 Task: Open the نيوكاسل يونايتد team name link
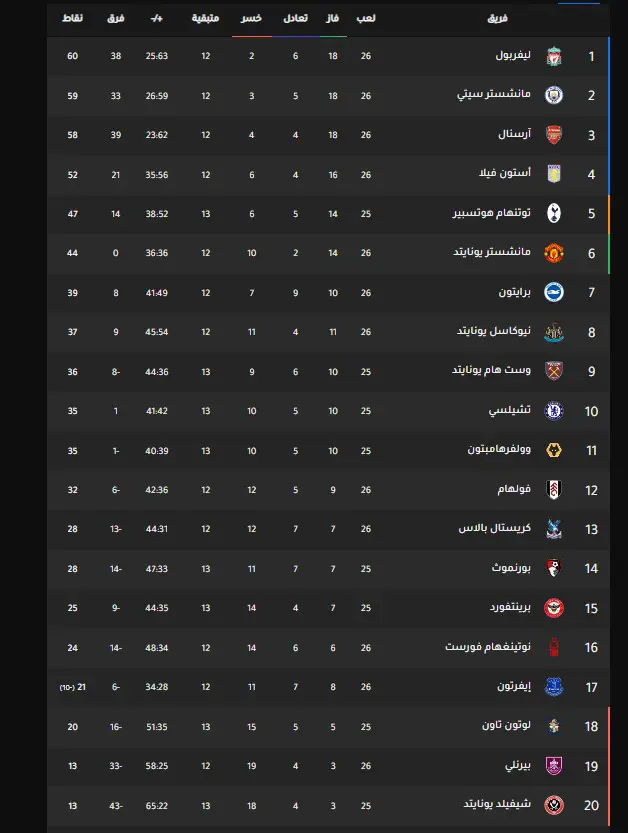[x=494, y=332]
